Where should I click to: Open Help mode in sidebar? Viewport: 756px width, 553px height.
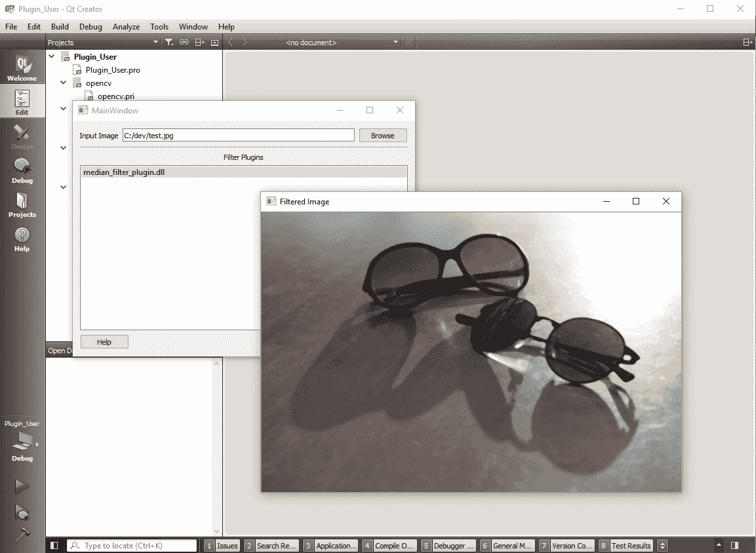22,239
